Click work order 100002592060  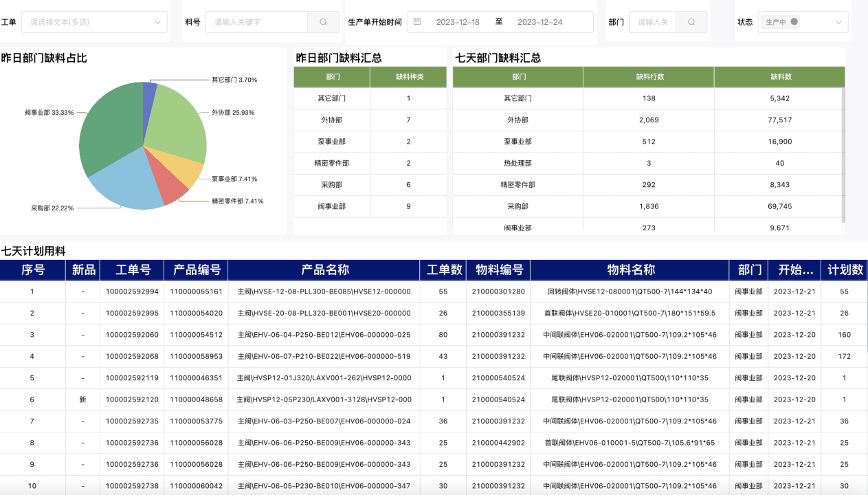coord(132,335)
